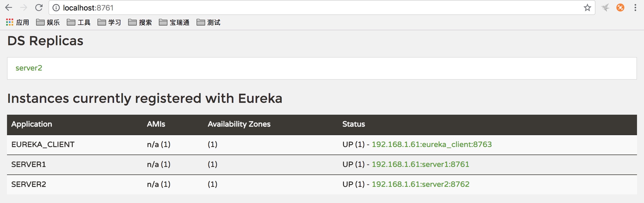Expand the 学习 bookmarks folder

[x=109, y=22]
